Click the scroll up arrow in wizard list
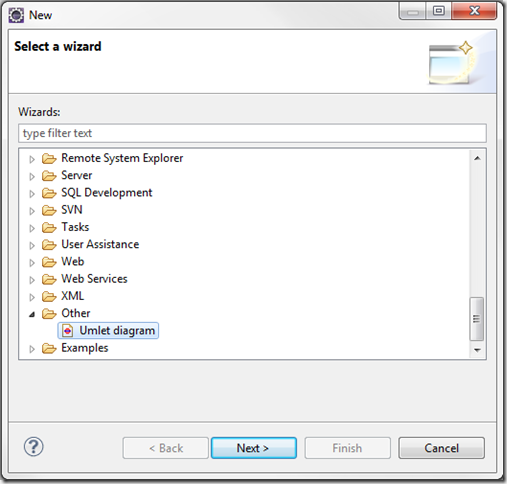Viewport: 507px width, 484px height. (x=477, y=158)
